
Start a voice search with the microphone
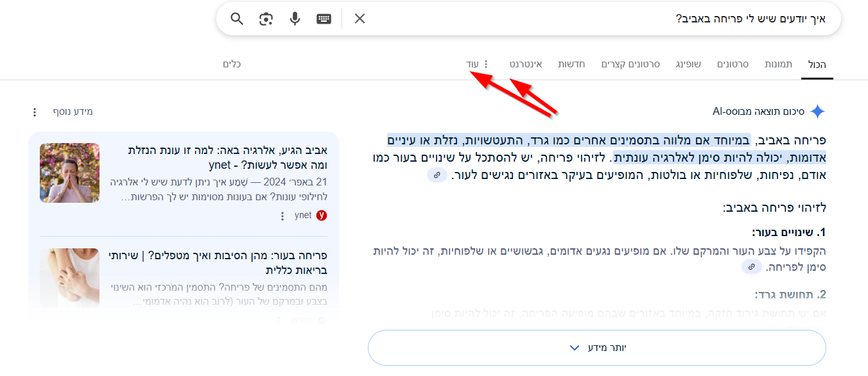[295, 19]
